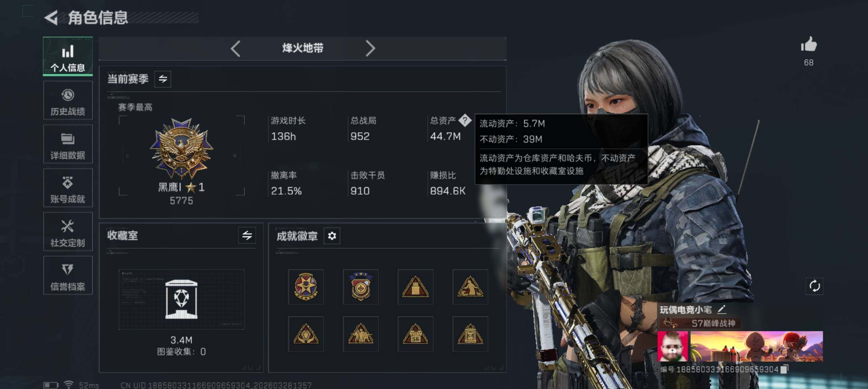
Task: Toggle the 当前赛季 season switch
Action: (163, 79)
